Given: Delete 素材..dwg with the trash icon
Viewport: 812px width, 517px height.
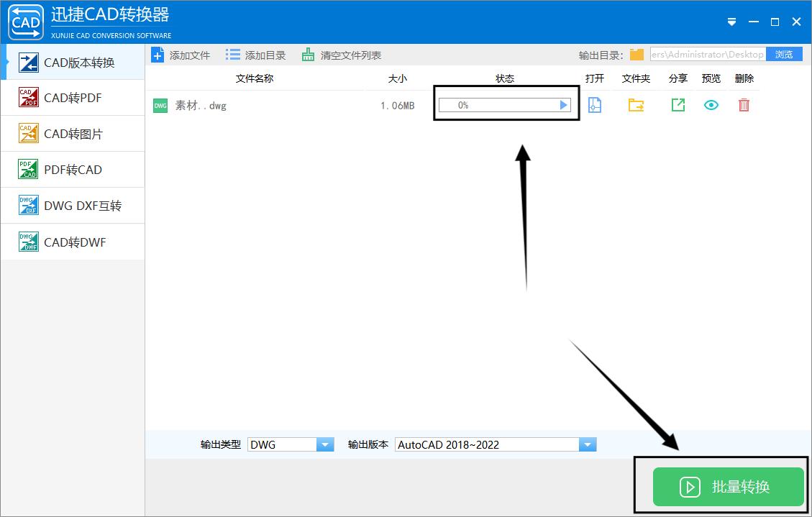Looking at the screenshot, I should [x=744, y=105].
